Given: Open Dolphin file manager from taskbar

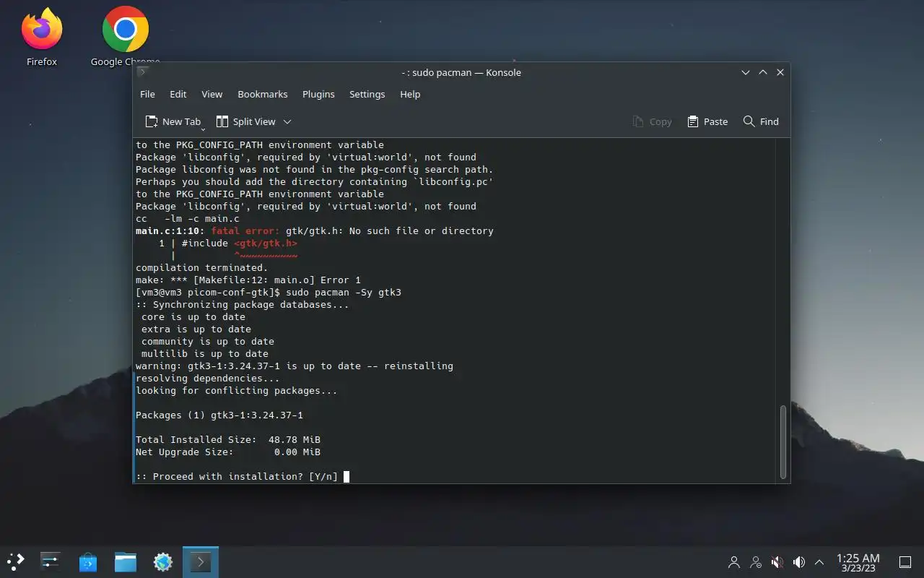Looking at the screenshot, I should (125, 561).
